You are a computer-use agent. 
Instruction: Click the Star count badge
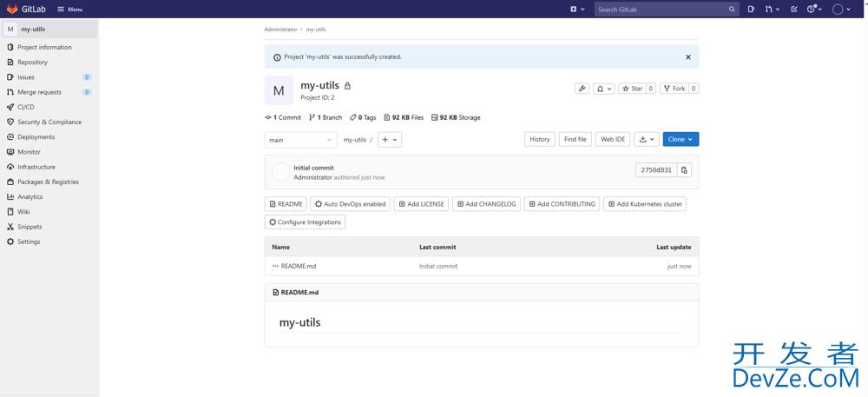651,89
